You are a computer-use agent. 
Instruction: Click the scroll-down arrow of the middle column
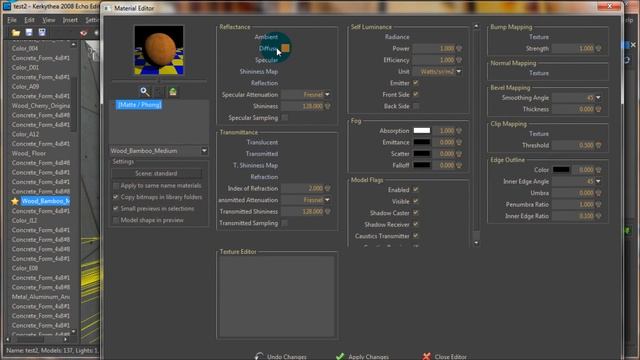(x=476, y=243)
